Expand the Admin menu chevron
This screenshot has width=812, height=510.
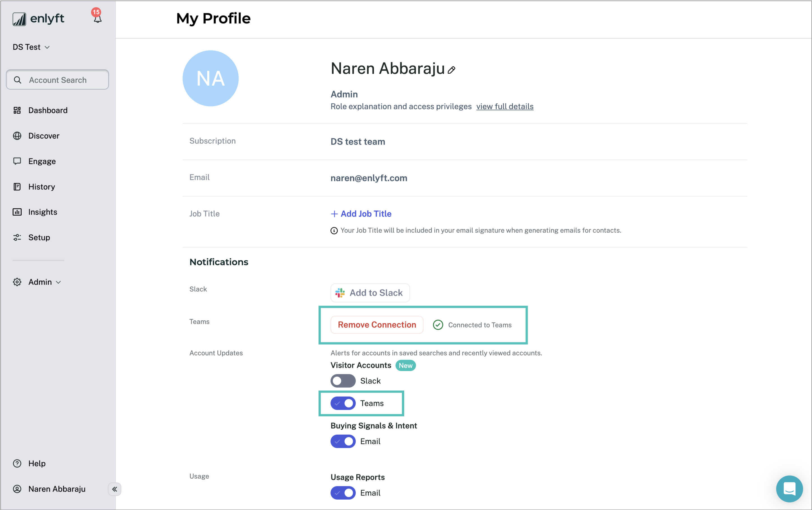tap(58, 283)
